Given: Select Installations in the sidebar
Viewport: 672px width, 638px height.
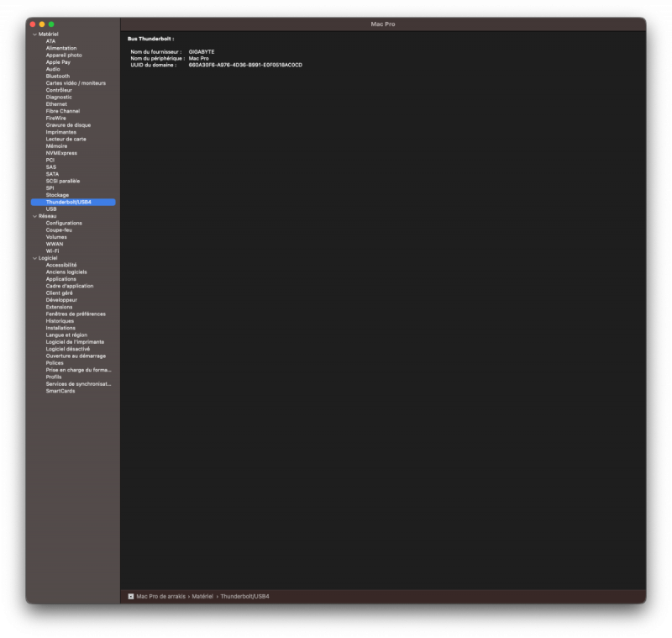Looking at the screenshot, I should pyautogui.click(x=60, y=329).
